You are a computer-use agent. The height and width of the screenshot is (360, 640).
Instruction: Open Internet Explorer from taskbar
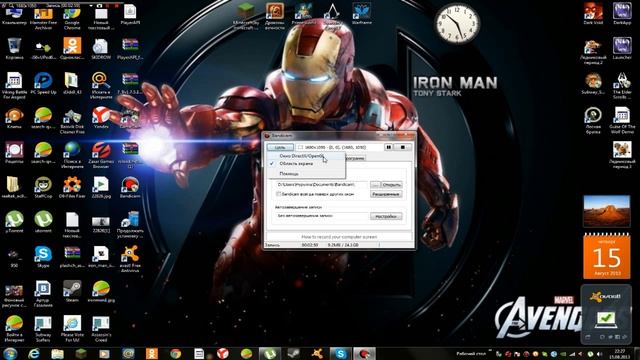[x=34, y=353]
